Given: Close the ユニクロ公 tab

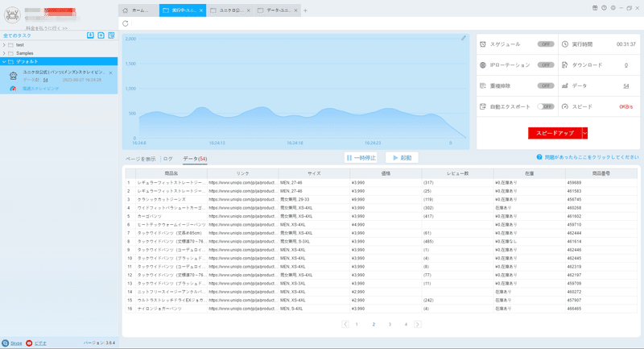Looking at the screenshot, I should [249, 10].
